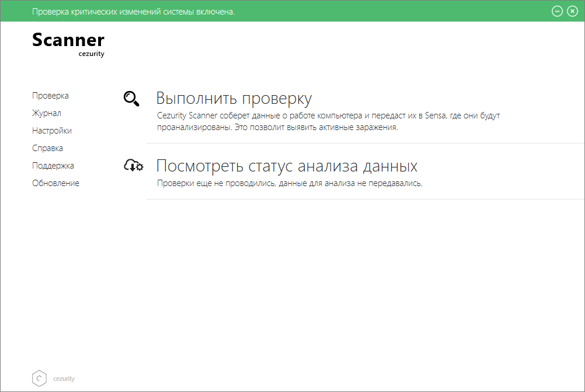The width and height of the screenshot is (585, 392).
Task: Minimize the window with the circle minus icon
Action: pos(557,11)
